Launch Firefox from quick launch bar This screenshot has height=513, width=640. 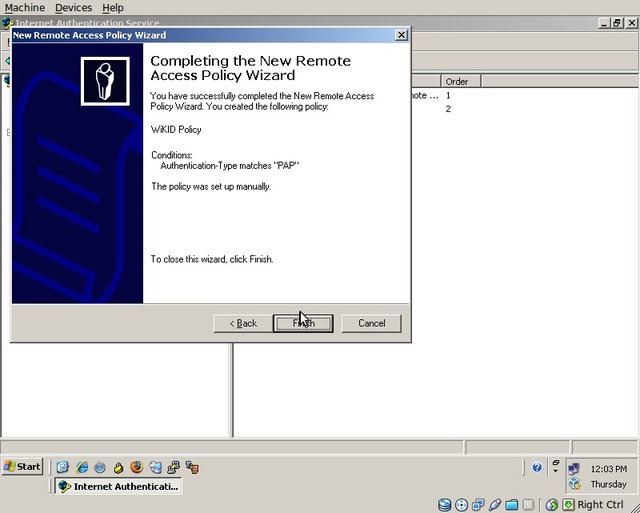click(137, 467)
